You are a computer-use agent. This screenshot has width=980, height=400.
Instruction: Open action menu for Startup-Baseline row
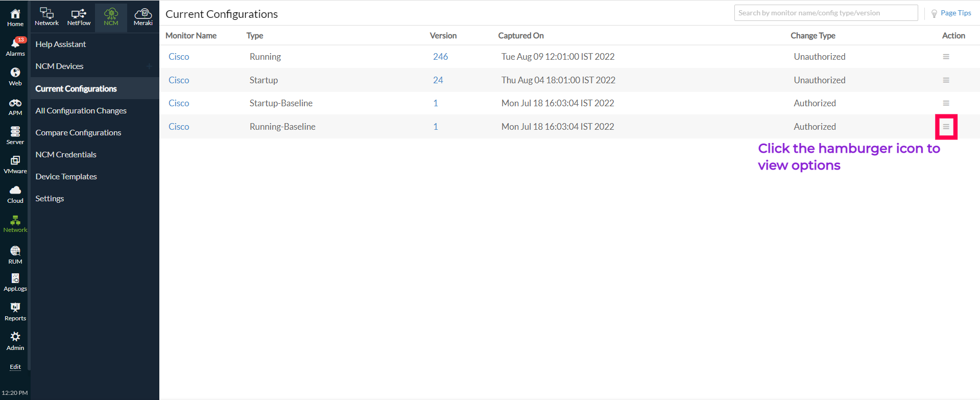(946, 103)
